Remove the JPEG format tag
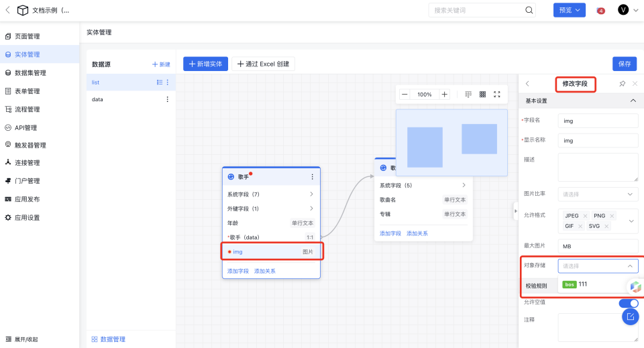This screenshot has height=348, width=644. (x=585, y=216)
